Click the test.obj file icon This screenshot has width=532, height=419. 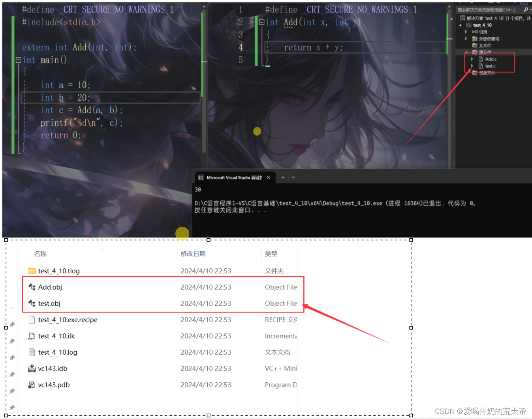32,303
